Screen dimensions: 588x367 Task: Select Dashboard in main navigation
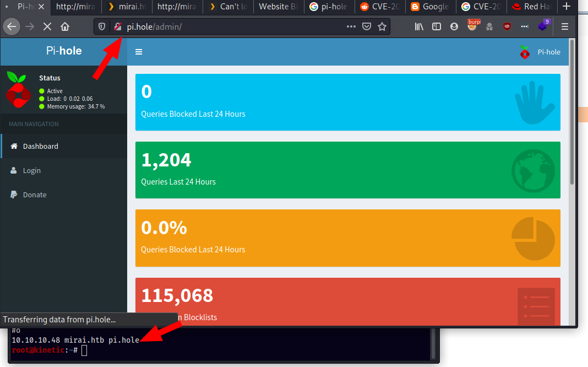pos(40,146)
